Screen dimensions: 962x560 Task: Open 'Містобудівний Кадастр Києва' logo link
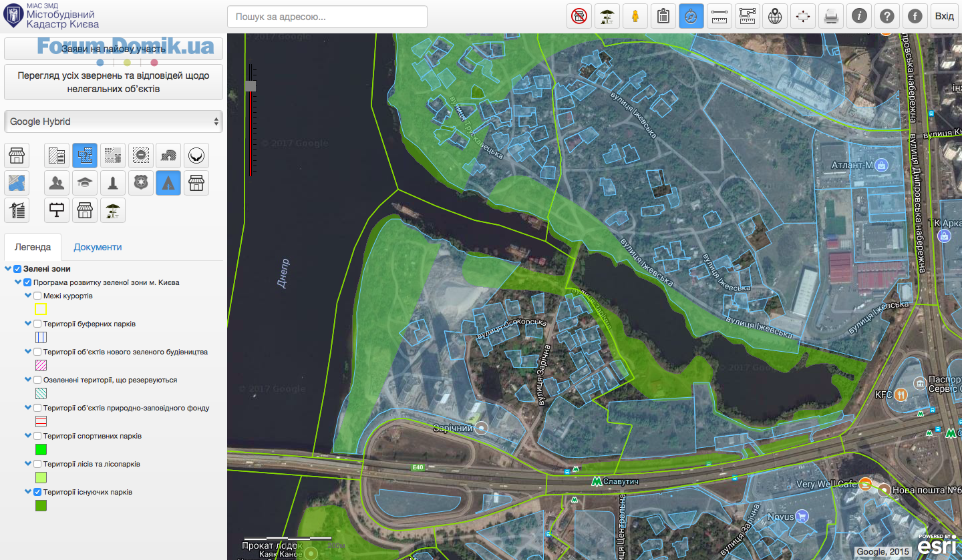coord(51,16)
